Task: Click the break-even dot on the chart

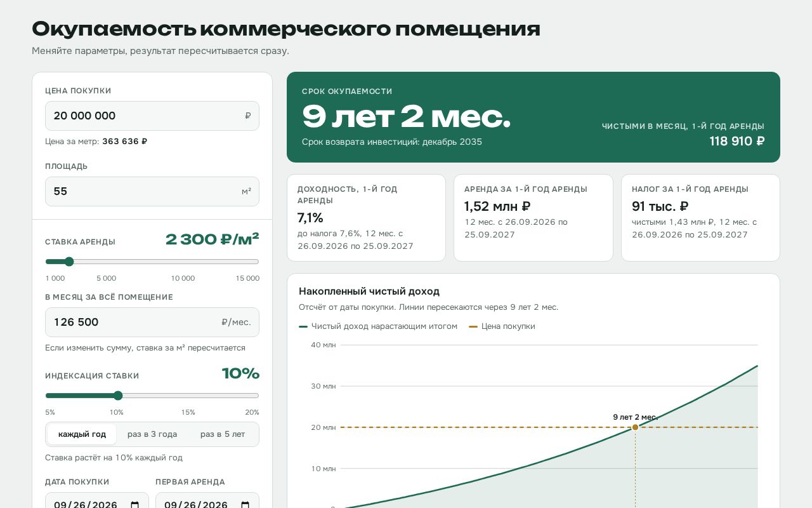Action: click(x=635, y=427)
